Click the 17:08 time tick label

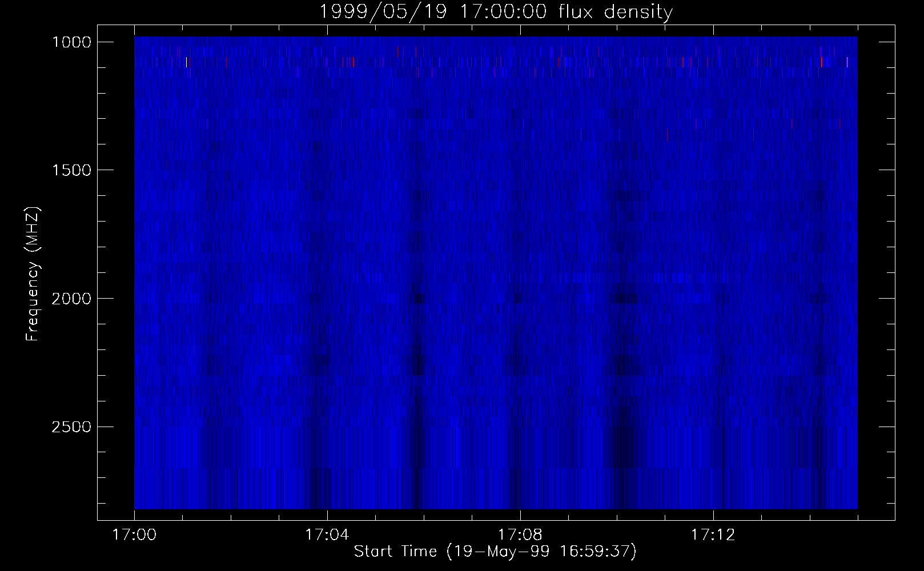coord(520,535)
